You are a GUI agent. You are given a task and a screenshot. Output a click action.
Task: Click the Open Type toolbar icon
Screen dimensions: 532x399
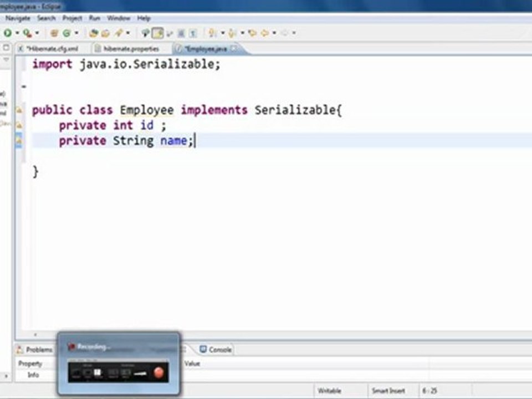93,33
